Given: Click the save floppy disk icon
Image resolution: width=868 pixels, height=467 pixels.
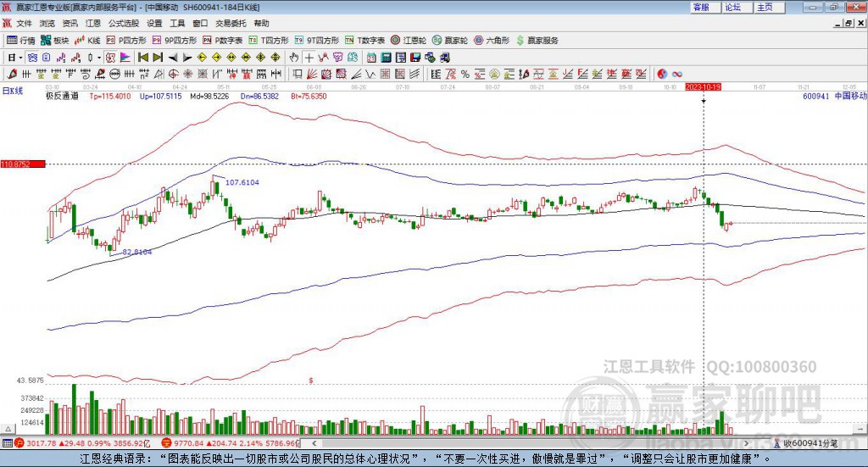Looking at the screenshot, I should point(415,58).
